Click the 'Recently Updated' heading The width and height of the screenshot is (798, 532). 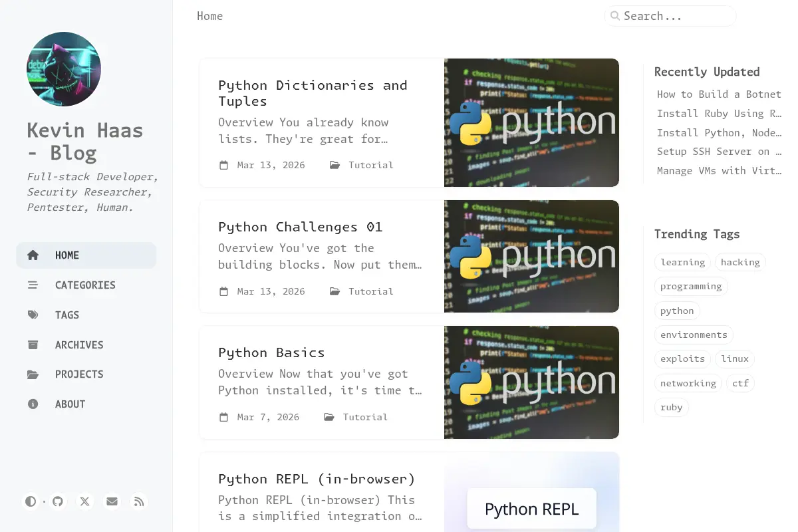(707, 72)
